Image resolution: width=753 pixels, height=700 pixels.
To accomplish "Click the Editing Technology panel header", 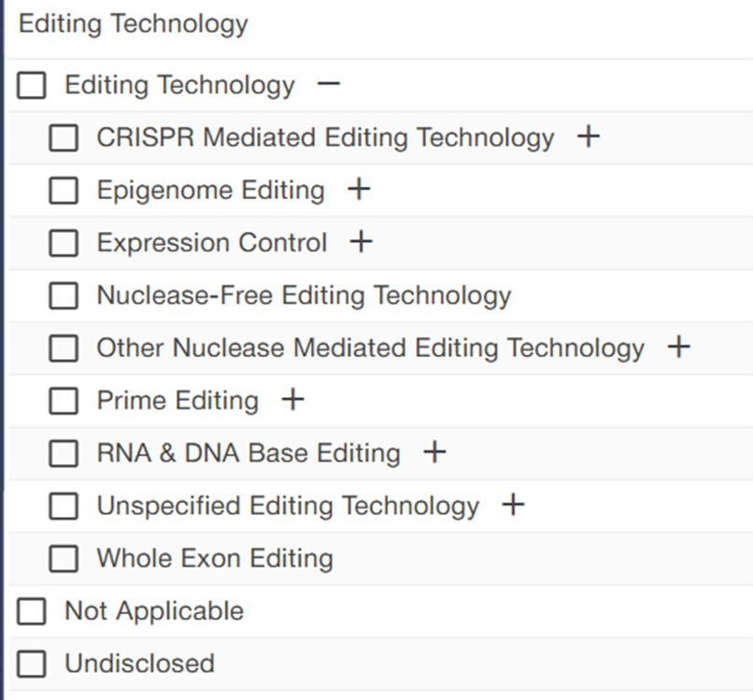I will pyautogui.click(x=134, y=24).
